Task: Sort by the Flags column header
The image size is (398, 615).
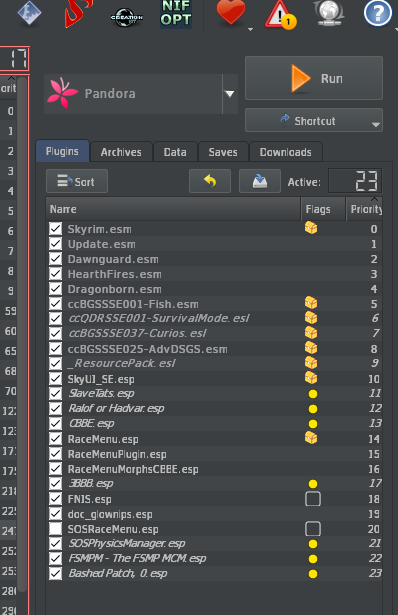Action: pos(323,209)
